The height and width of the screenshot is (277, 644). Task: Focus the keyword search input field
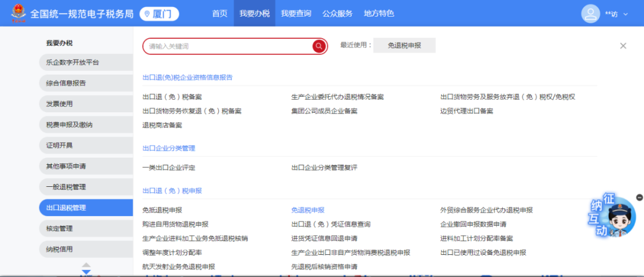[x=227, y=46]
